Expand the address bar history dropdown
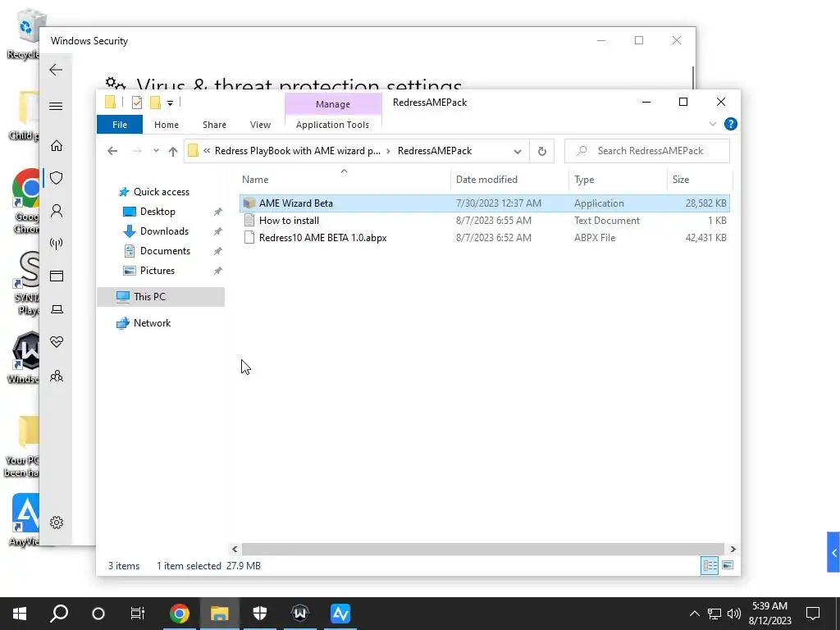The width and height of the screenshot is (840, 630). click(518, 152)
